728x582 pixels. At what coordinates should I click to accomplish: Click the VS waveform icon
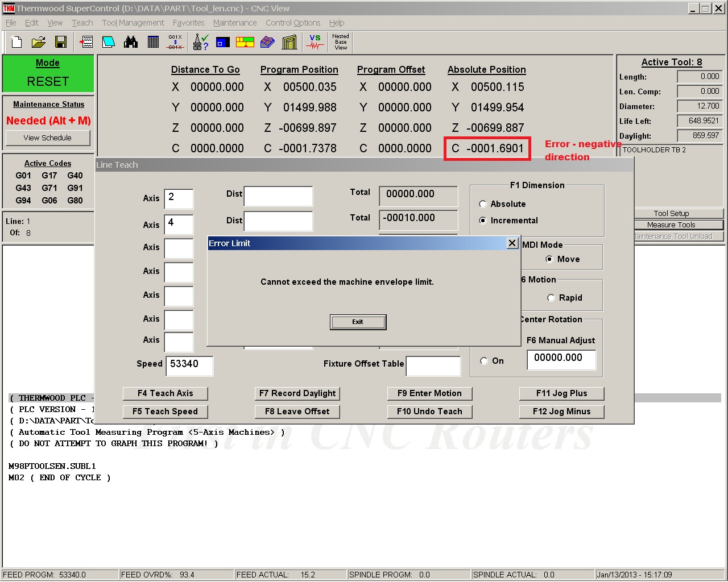click(x=315, y=42)
